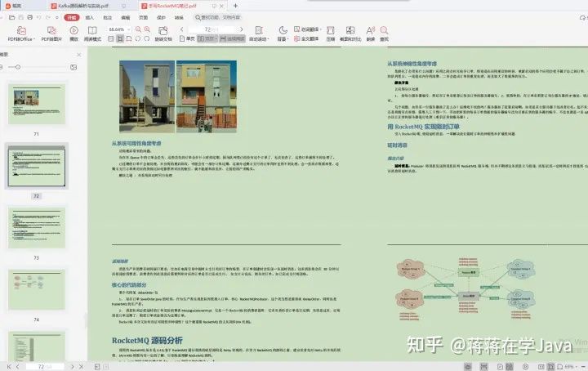Select the page 74 thumbnail

37,289
